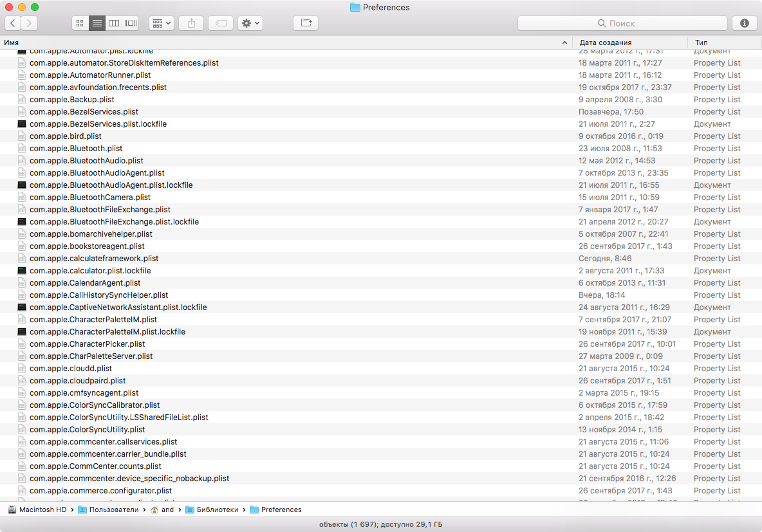Switch to column view mode
The image size is (762, 532).
point(114,23)
